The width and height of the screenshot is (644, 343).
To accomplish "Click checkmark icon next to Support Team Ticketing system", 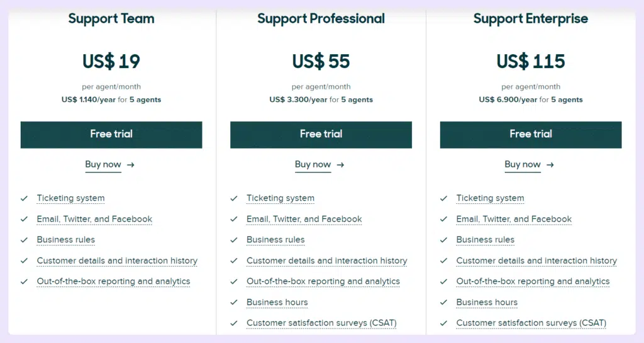I will pyautogui.click(x=24, y=198).
